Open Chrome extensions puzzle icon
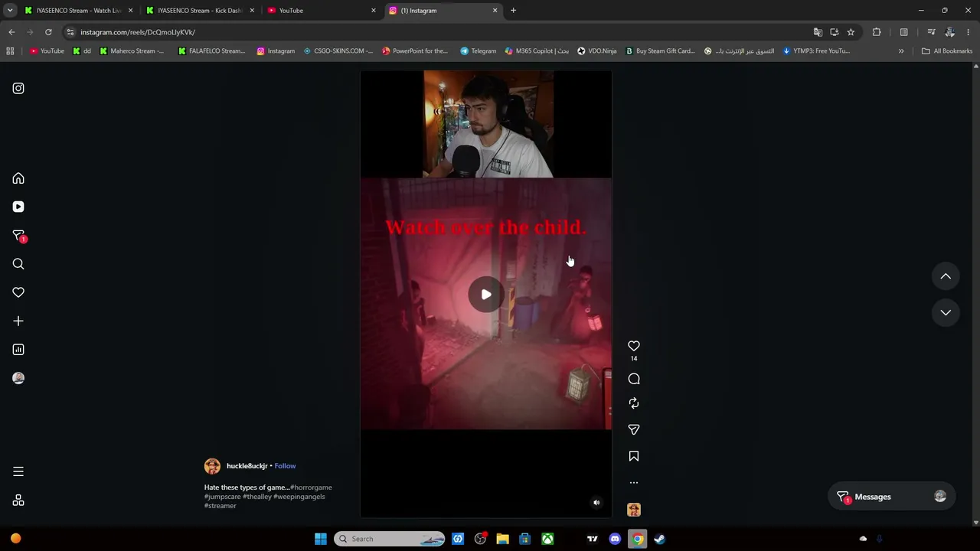The image size is (980, 551). (877, 32)
